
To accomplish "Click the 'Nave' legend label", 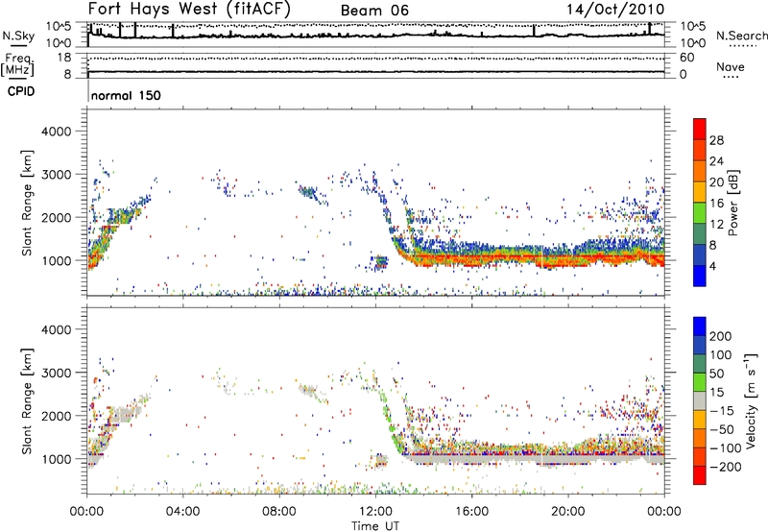I will click(x=731, y=67).
